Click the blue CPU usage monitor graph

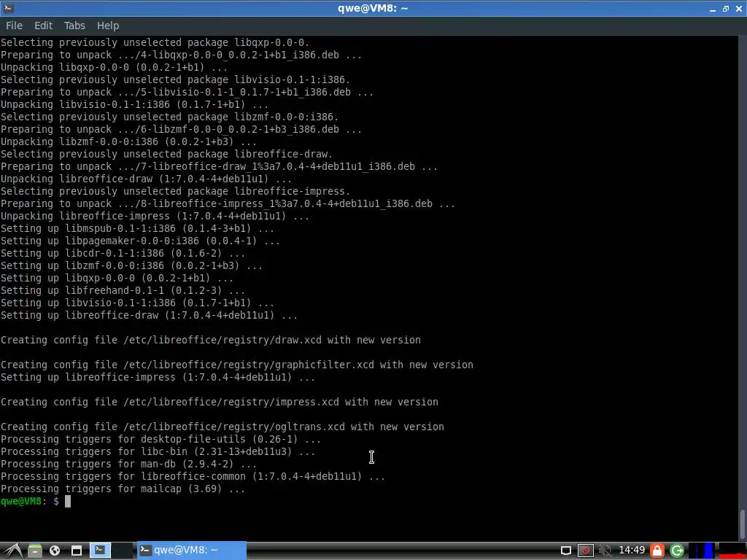(703, 551)
